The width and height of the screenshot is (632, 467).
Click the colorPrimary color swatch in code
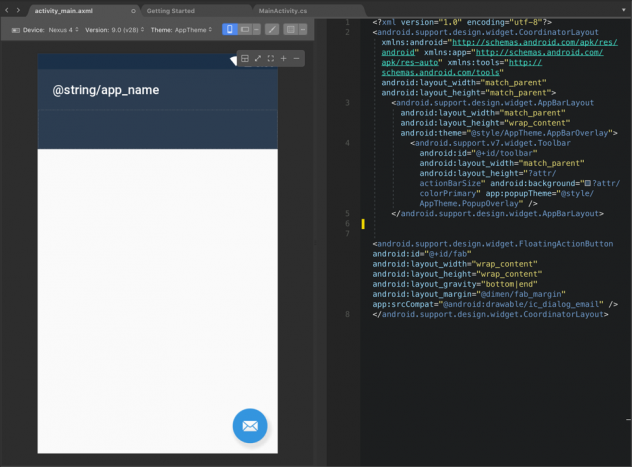coord(587,184)
